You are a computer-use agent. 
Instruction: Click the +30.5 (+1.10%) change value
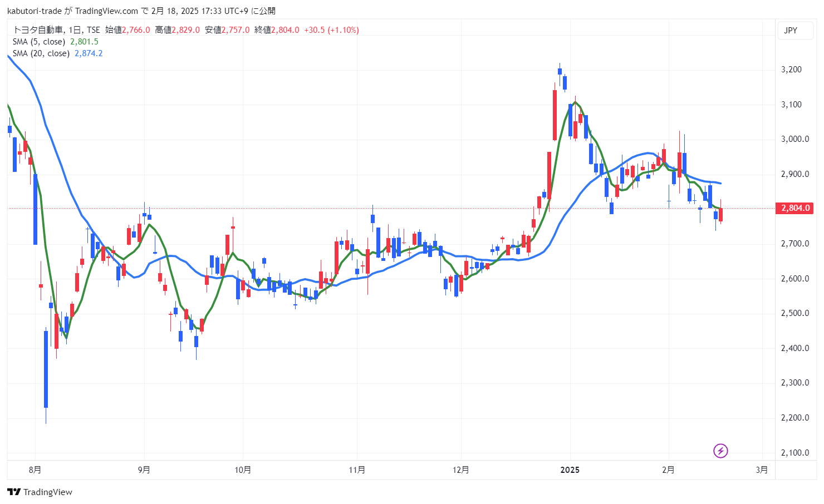pyautogui.click(x=331, y=30)
